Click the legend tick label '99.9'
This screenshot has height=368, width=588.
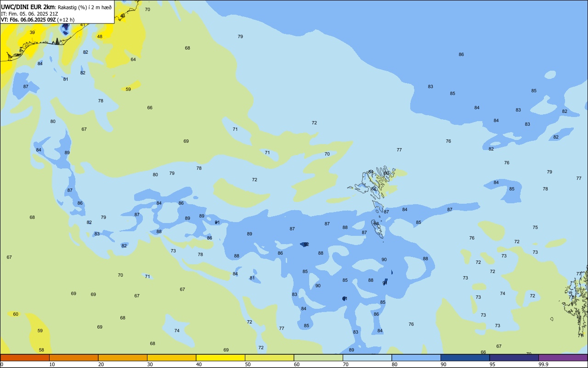(543, 364)
